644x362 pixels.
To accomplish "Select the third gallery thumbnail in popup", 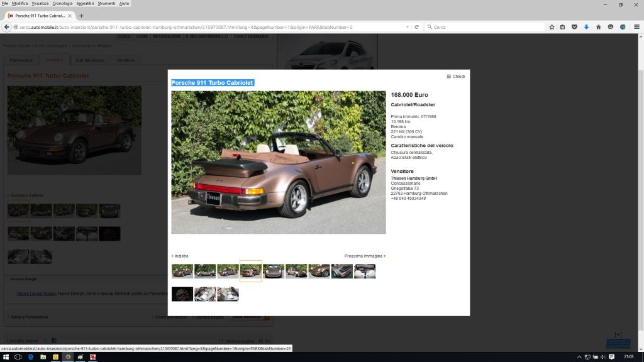I will point(228,271).
